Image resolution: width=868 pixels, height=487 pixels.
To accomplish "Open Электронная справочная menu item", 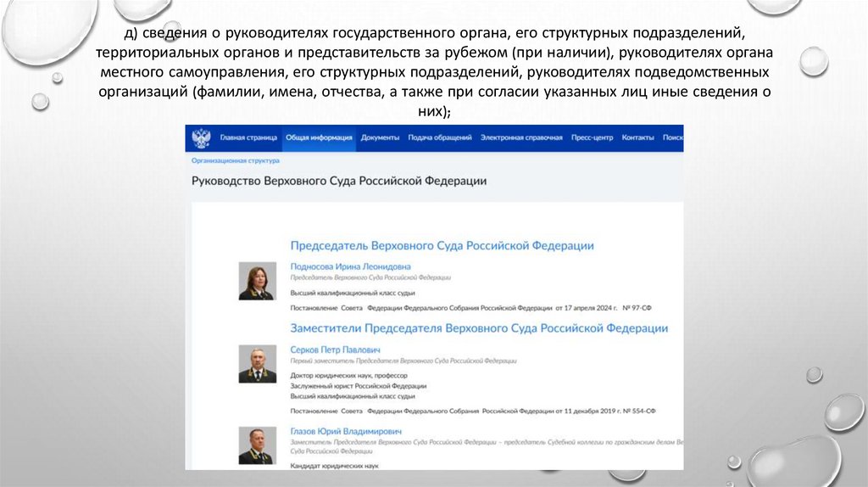I will tap(521, 137).
